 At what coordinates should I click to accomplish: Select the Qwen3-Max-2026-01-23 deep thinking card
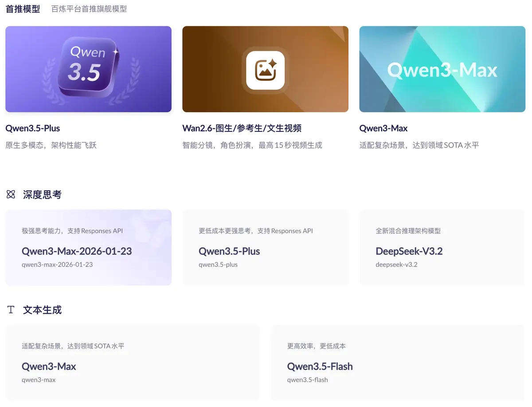pyautogui.click(x=88, y=247)
